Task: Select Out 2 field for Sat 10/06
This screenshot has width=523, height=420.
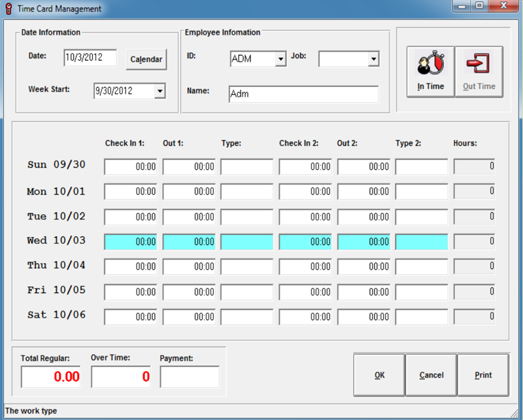Action: pos(363,317)
